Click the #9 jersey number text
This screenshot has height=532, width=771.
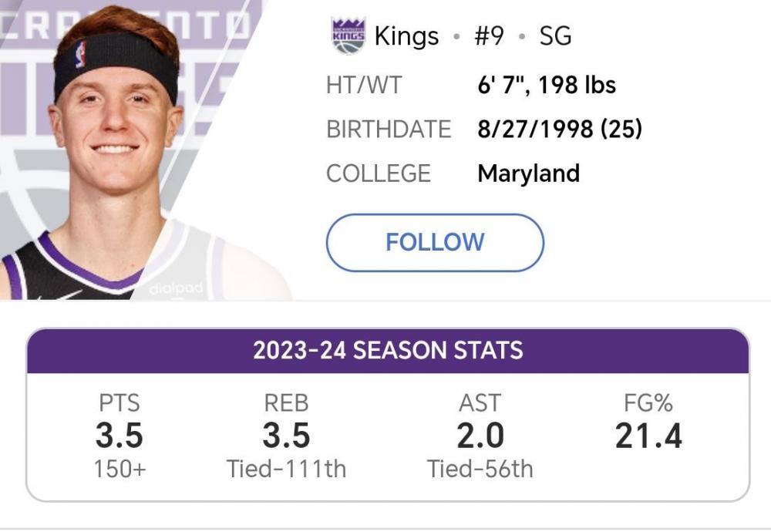(x=487, y=36)
